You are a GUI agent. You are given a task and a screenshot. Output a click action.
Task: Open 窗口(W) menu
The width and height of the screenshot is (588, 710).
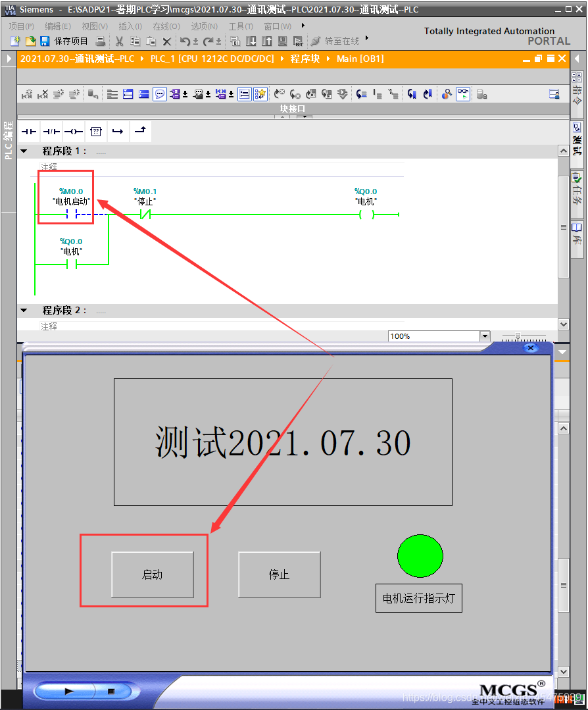tap(278, 26)
